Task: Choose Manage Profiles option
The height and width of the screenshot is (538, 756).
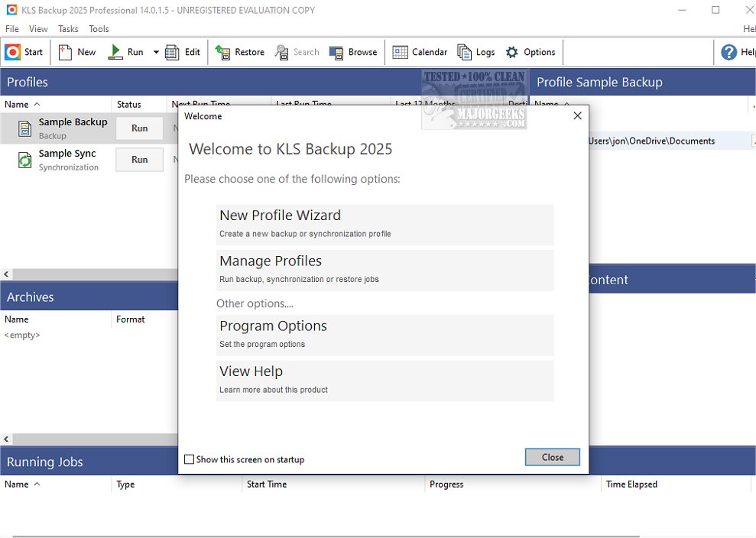Action: pos(384,271)
